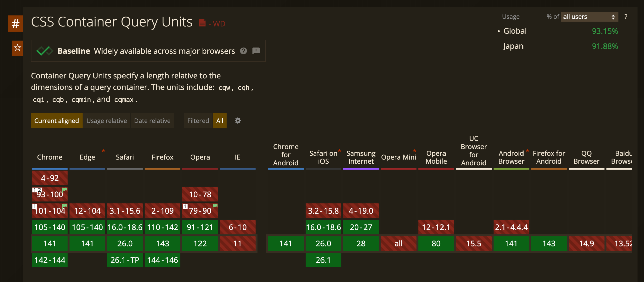Viewport: 644px width, 282px height.
Task: Click the Chrome 141 current version cell
Action: [50, 243]
